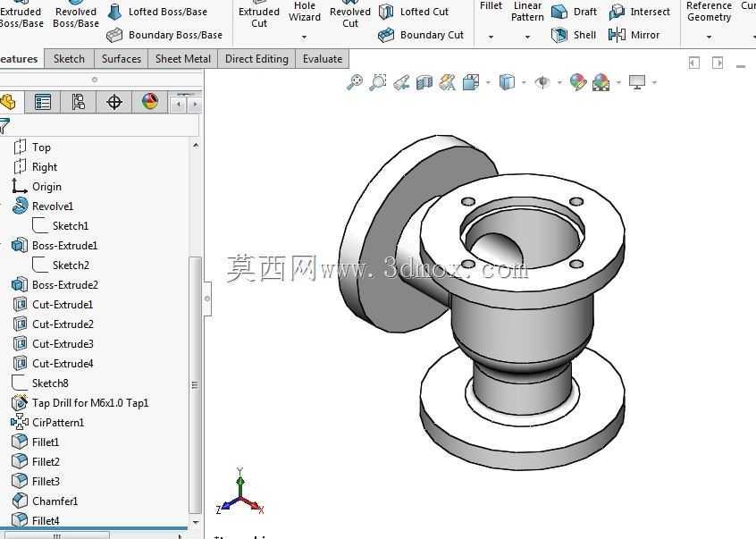Click the Boundary Boss/Base icon
This screenshot has height=539, width=756.
[114, 35]
